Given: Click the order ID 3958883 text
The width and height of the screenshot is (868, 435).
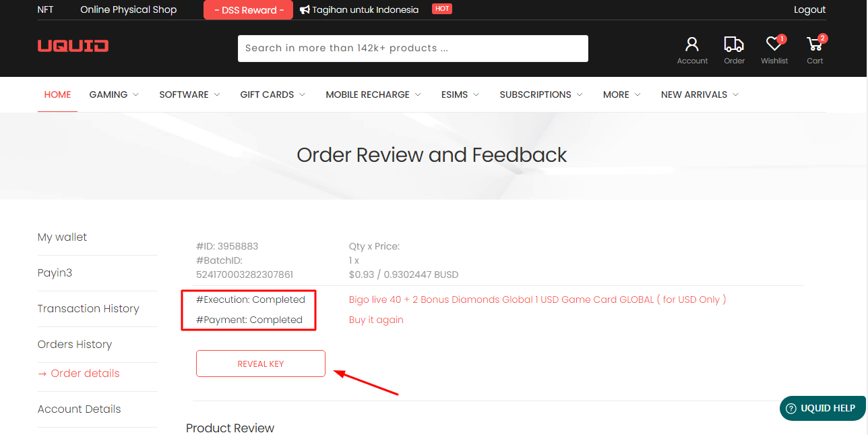Looking at the screenshot, I should (x=227, y=246).
